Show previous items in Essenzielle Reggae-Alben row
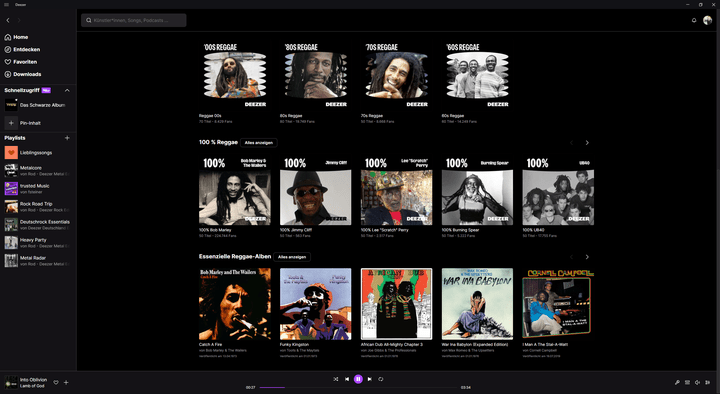Screen dimensions: 720x394 [571, 257]
